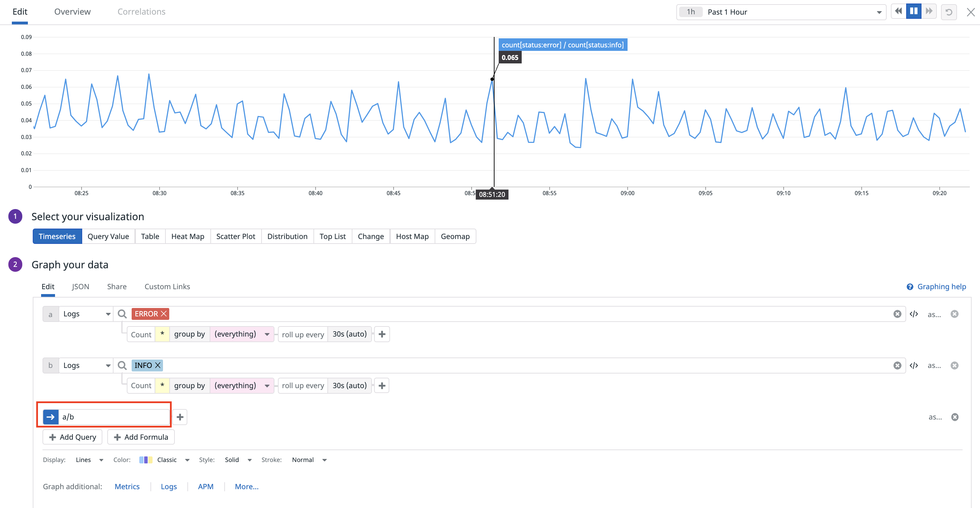Change query b rollup 30s (auto)

[x=349, y=385]
